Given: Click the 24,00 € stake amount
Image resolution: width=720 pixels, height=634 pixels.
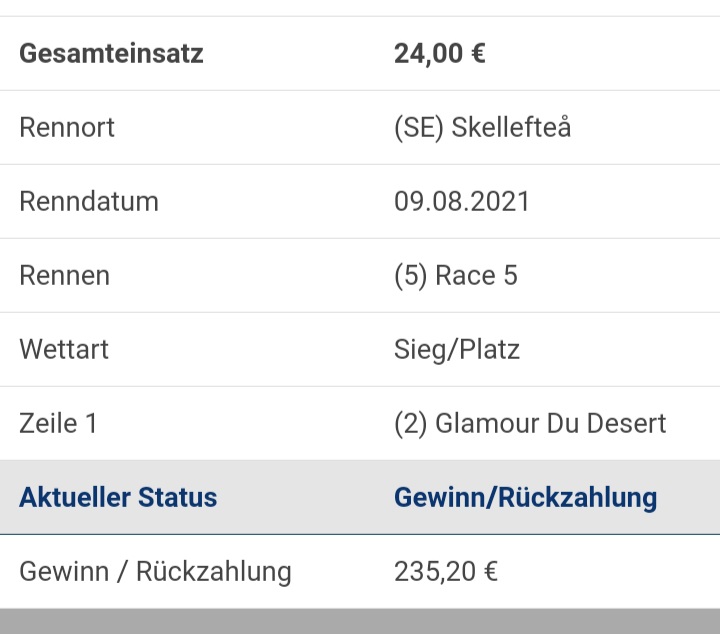Looking at the screenshot, I should [x=439, y=54].
